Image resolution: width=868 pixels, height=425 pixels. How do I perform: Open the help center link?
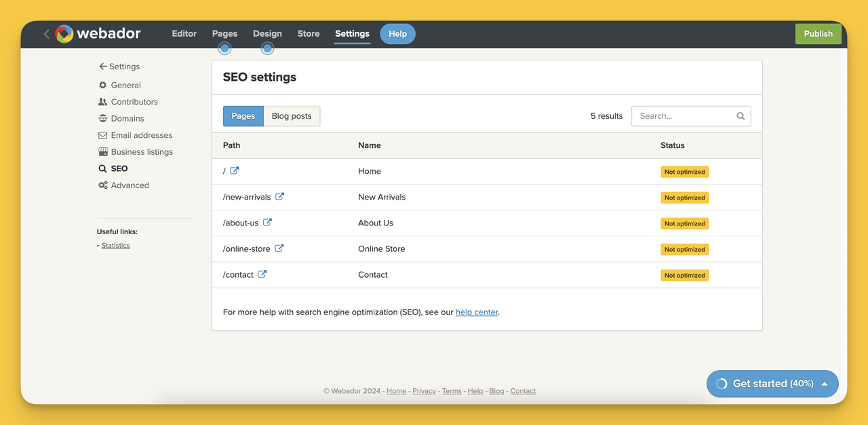tap(477, 312)
